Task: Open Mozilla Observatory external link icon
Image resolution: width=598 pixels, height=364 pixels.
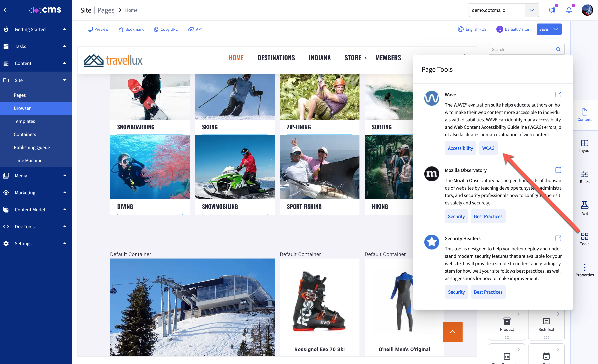Action: pyautogui.click(x=558, y=170)
